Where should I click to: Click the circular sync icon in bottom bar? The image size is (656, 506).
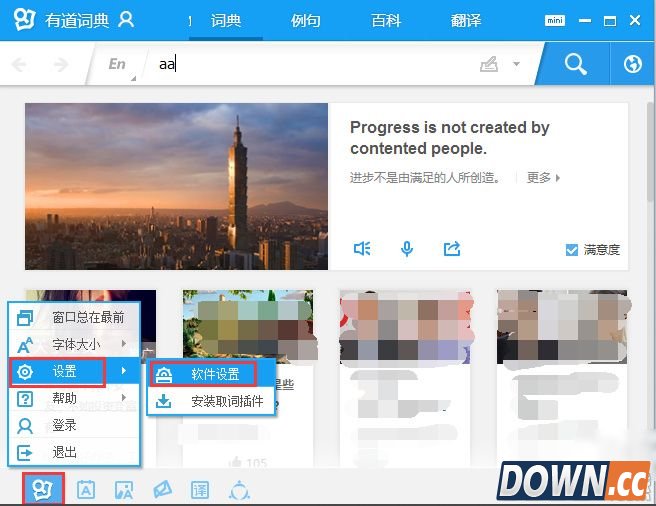pyautogui.click(x=239, y=490)
